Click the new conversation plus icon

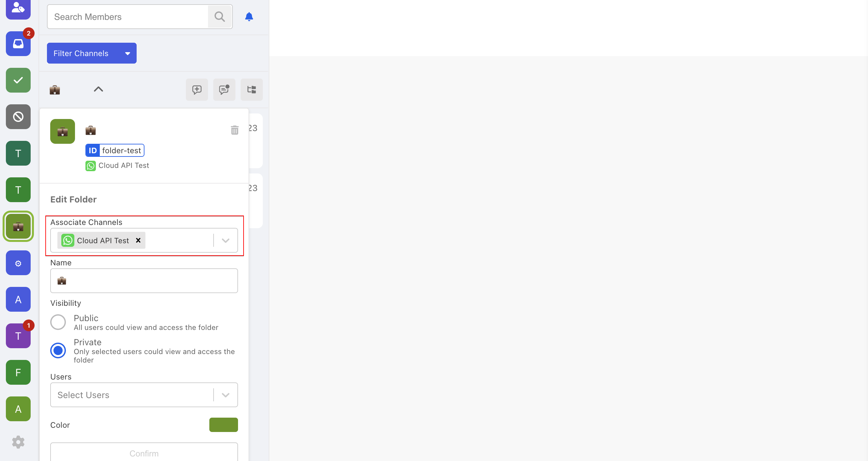tap(197, 90)
